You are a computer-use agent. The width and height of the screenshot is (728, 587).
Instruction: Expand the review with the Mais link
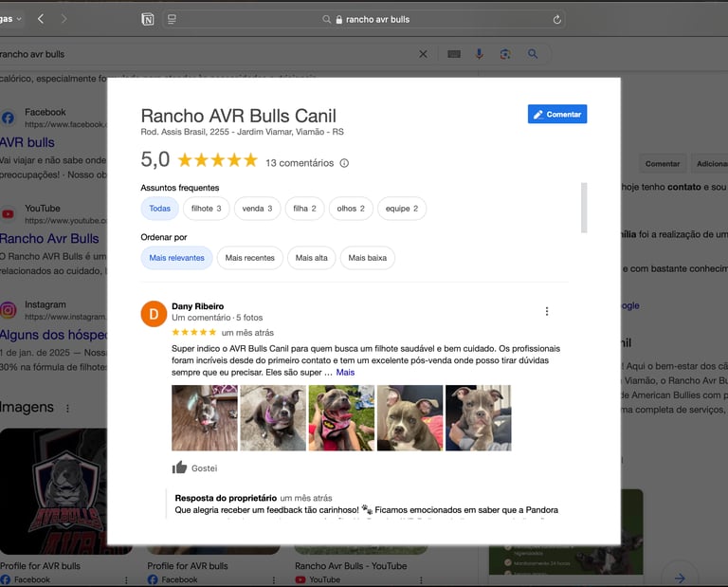point(345,373)
